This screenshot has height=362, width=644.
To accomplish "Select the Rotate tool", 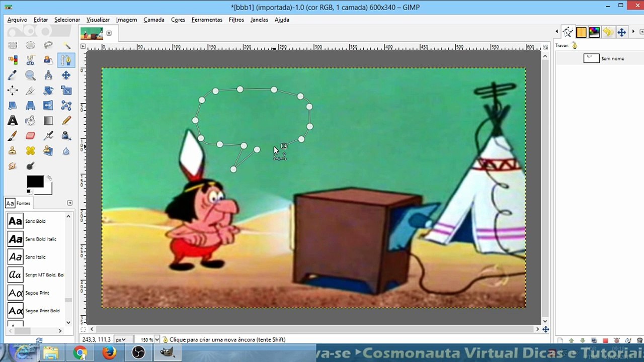I will click(48, 90).
